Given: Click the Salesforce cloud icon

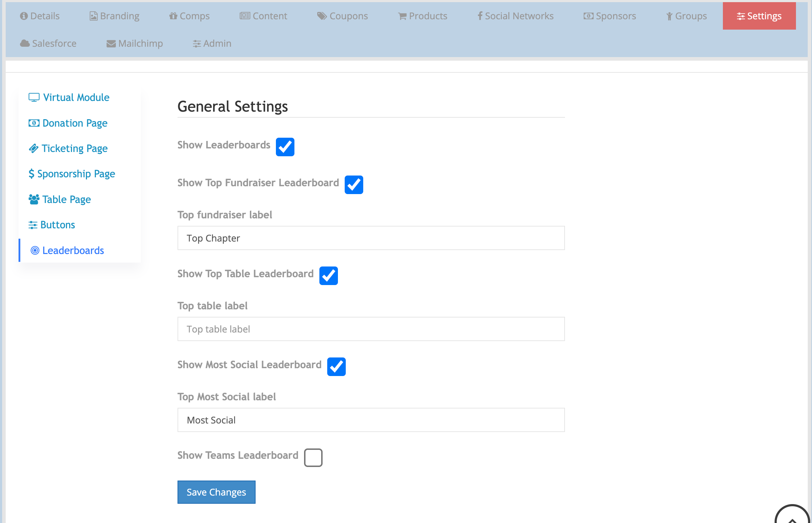Looking at the screenshot, I should pyautogui.click(x=25, y=44).
